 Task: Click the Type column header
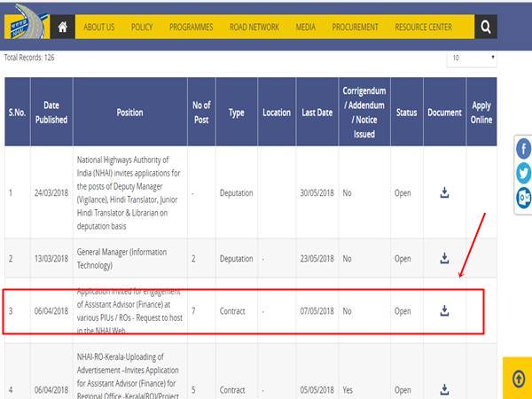click(237, 113)
